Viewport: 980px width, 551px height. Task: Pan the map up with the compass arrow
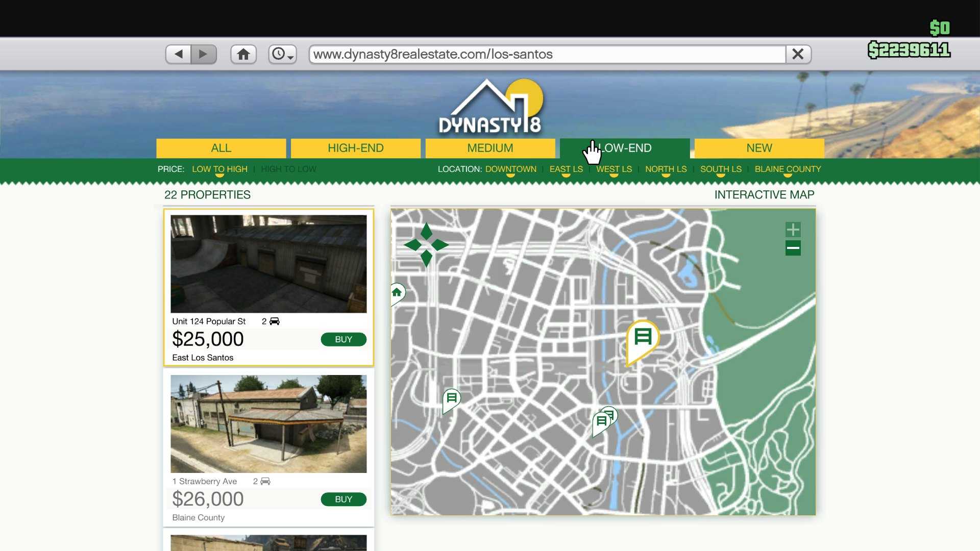(x=427, y=231)
